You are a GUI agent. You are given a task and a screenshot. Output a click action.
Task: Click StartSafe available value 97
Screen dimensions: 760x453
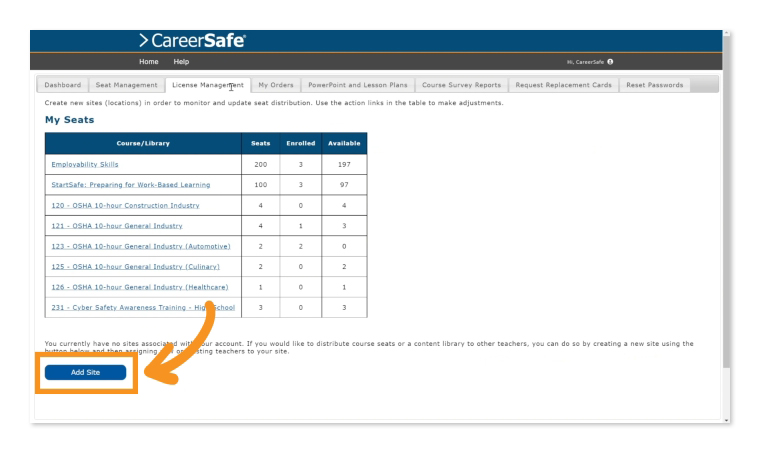[x=344, y=185]
